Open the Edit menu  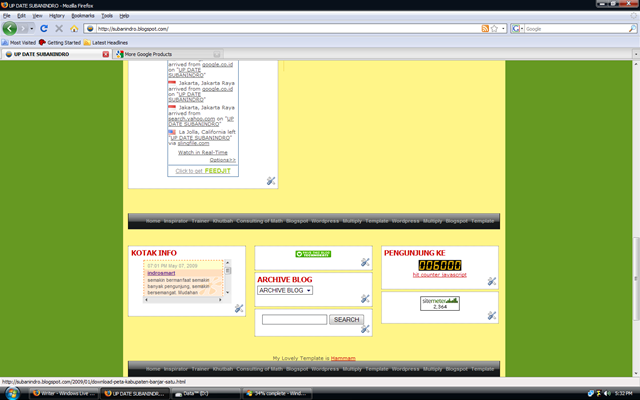click(21, 16)
